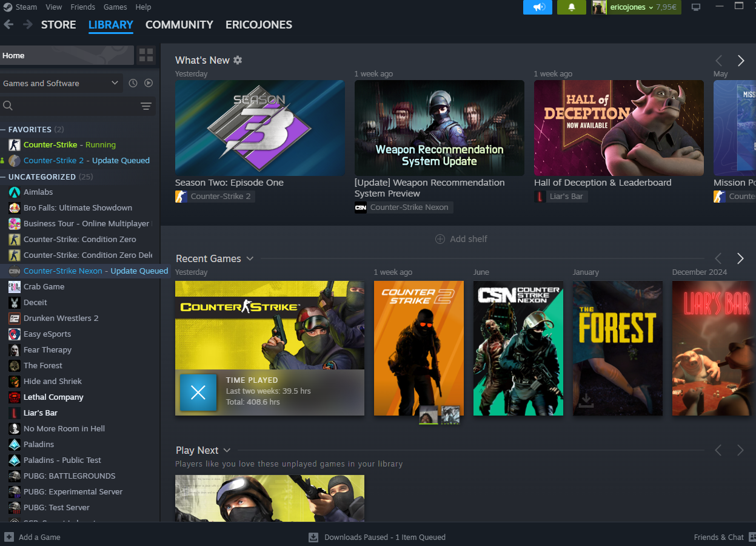Click the Add shelf button
756x546 pixels.
(461, 239)
